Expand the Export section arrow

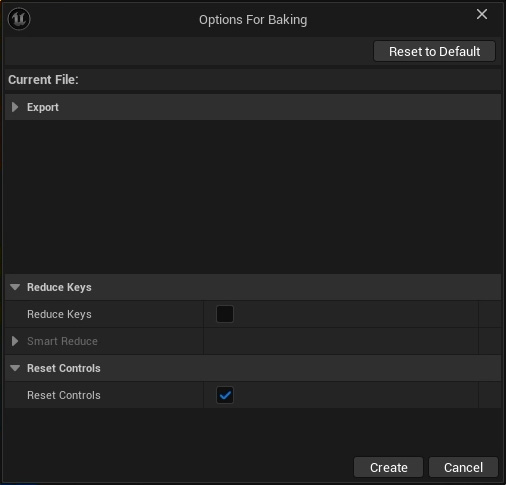click(x=15, y=107)
